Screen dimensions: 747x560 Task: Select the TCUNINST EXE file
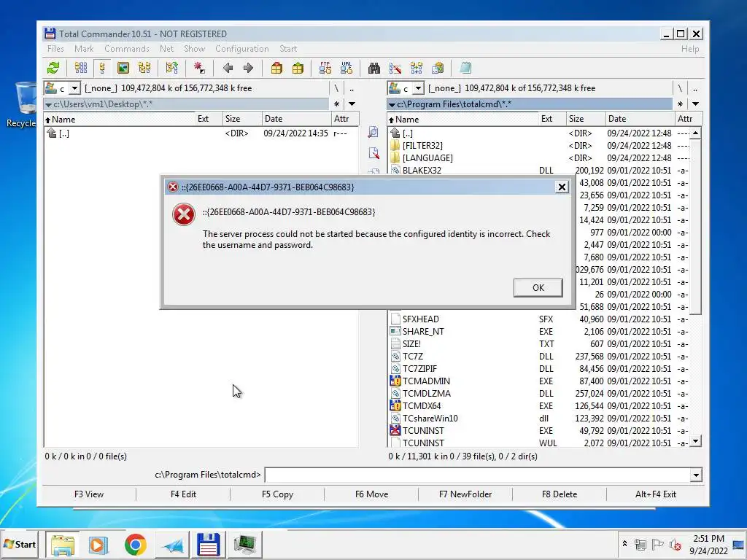pyautogui.click(x=539, y=431)
